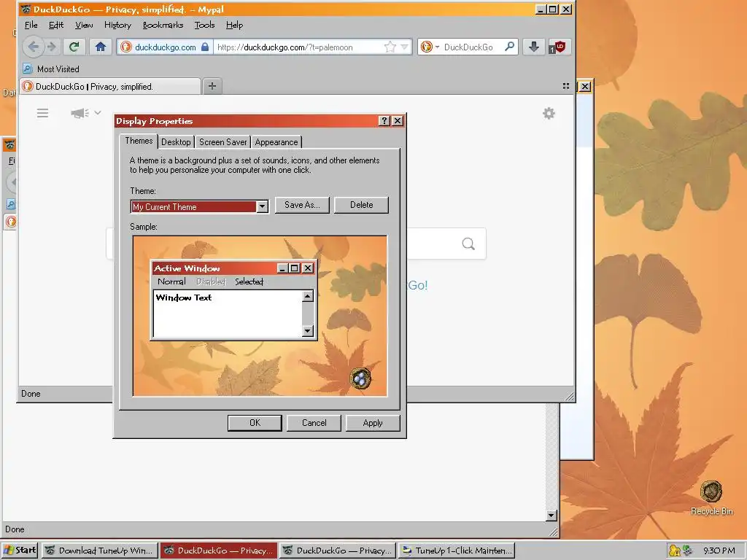The height and width of the screenshot is (560, 747).
Task: Open the Theme combo box dropdown arrow
Action: click(x=262, y=206)
